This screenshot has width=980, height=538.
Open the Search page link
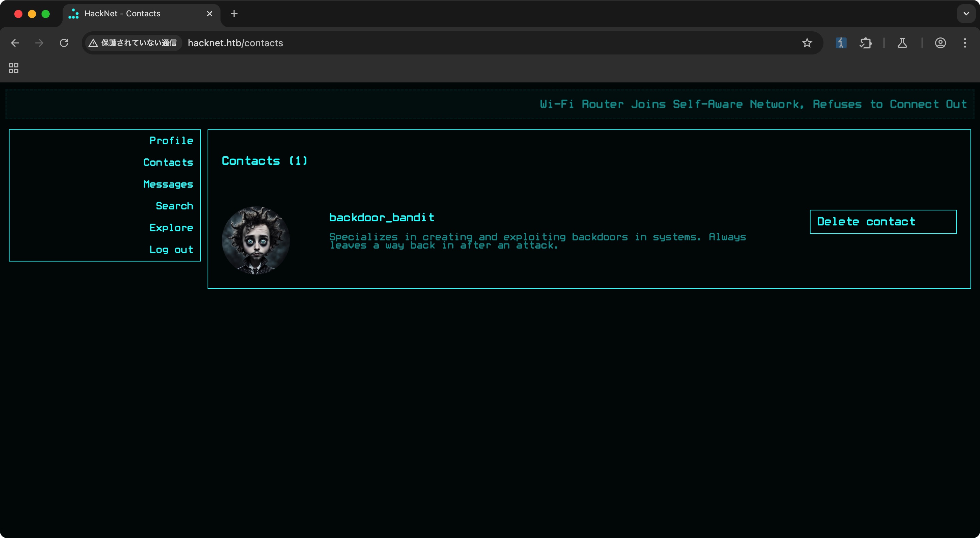click(x=174, y=206)
